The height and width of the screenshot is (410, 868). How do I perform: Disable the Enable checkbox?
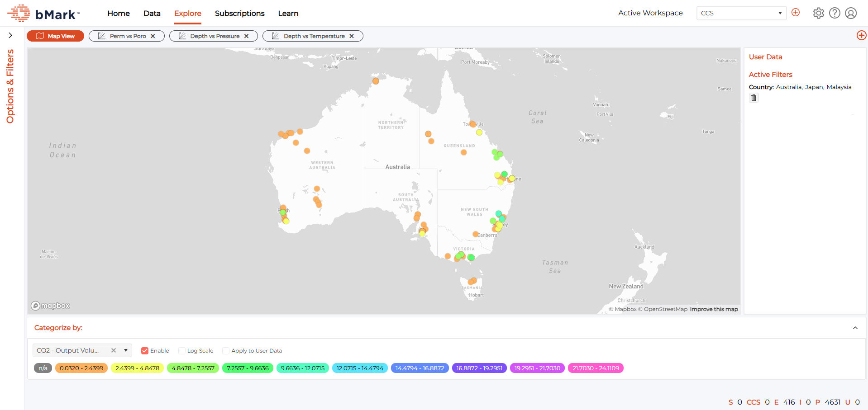coord(145,351)
